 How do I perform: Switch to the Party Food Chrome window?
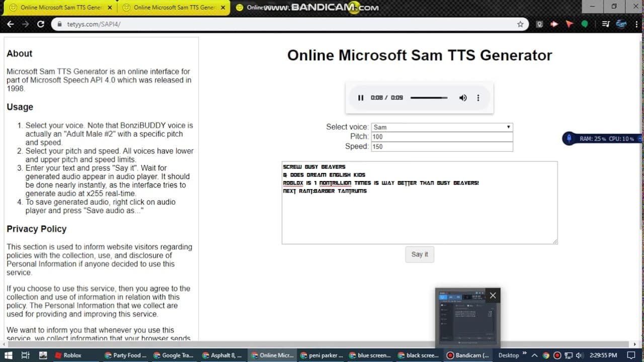click(x=125, y=355)
